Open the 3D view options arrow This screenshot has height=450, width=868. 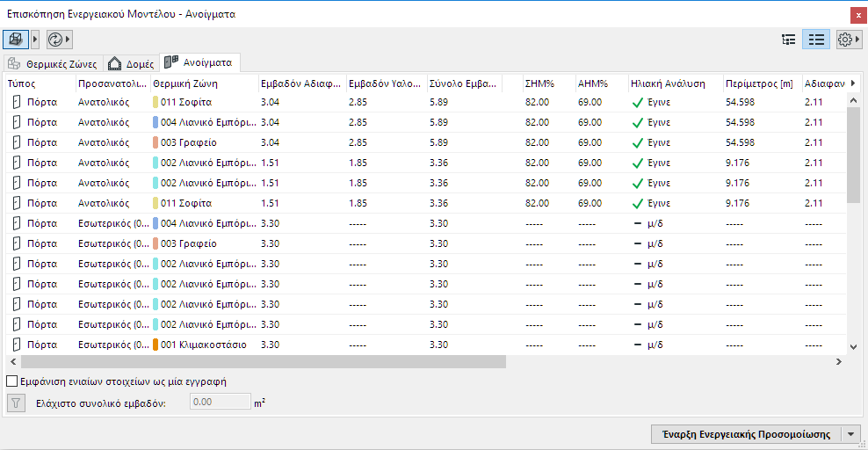point(35,40)
